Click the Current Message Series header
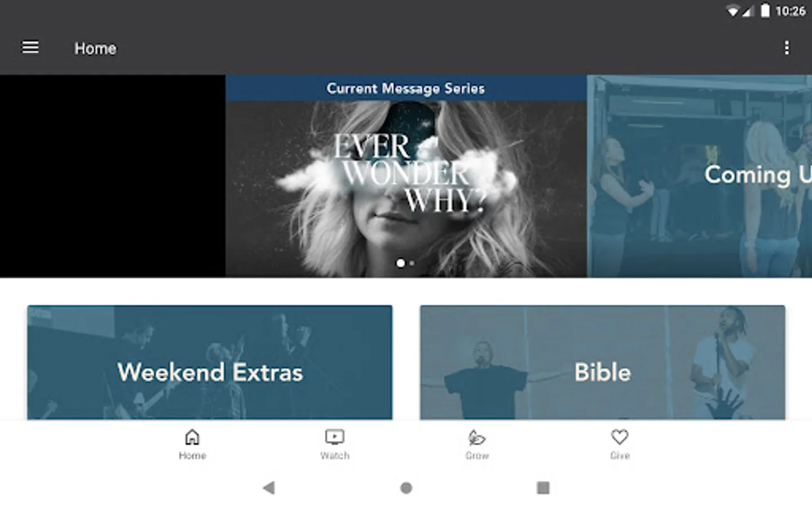Image resolution: width=812 pixels, height=508 pixels. (x=406, y=88)
